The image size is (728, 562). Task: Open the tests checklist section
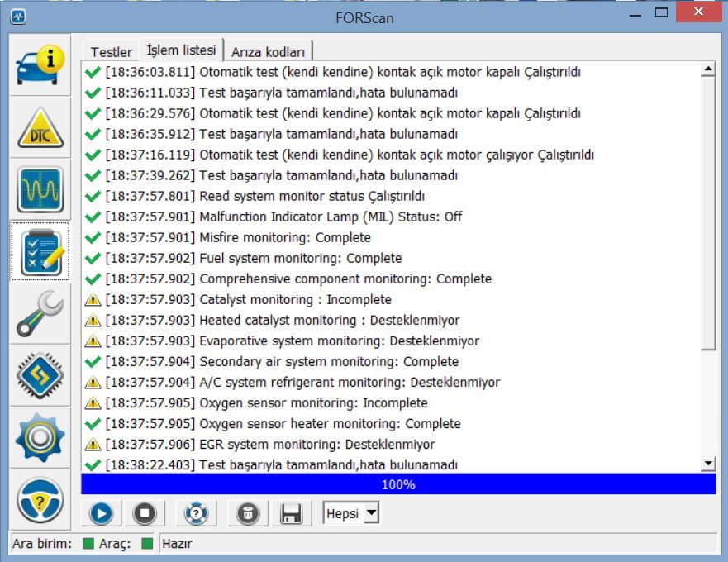point(40,251)
